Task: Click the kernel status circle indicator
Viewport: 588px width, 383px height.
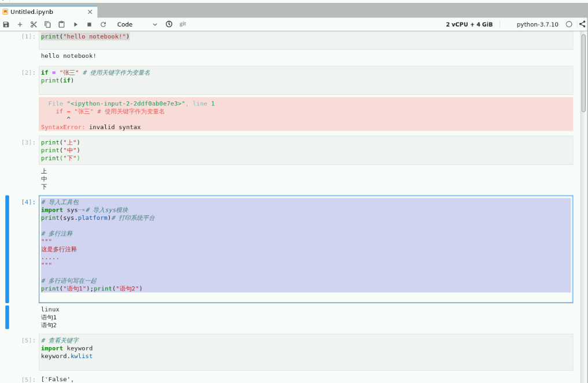Action: click(x=569, y=24)
